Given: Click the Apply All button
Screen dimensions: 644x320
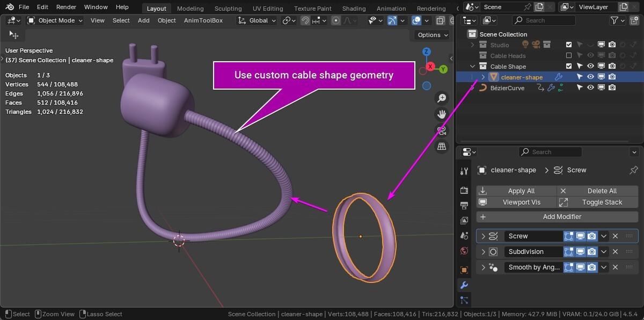Looking at the screenshot, I should [x=516, y=191].
